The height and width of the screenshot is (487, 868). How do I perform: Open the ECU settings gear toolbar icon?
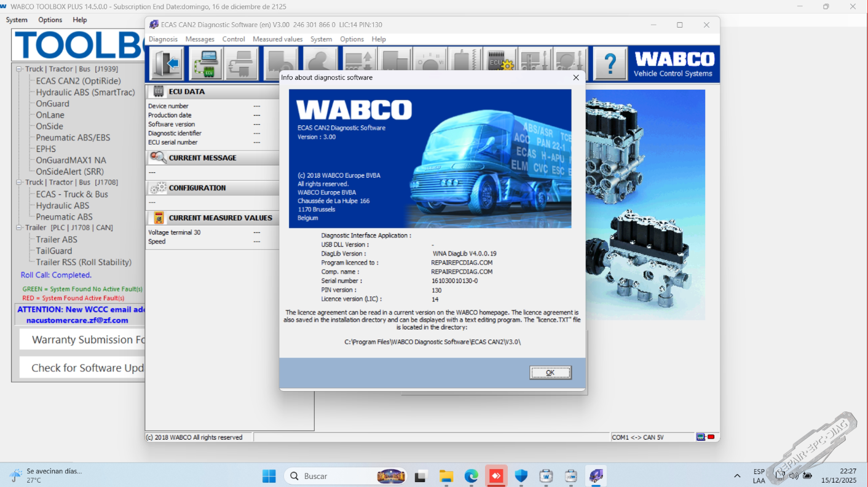tap(500, 60)
